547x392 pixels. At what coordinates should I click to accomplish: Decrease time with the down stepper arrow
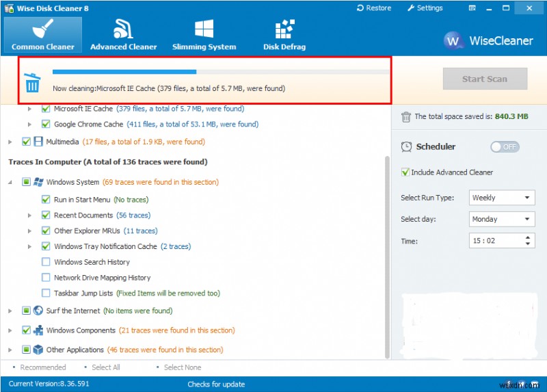[x=528, y=244]
